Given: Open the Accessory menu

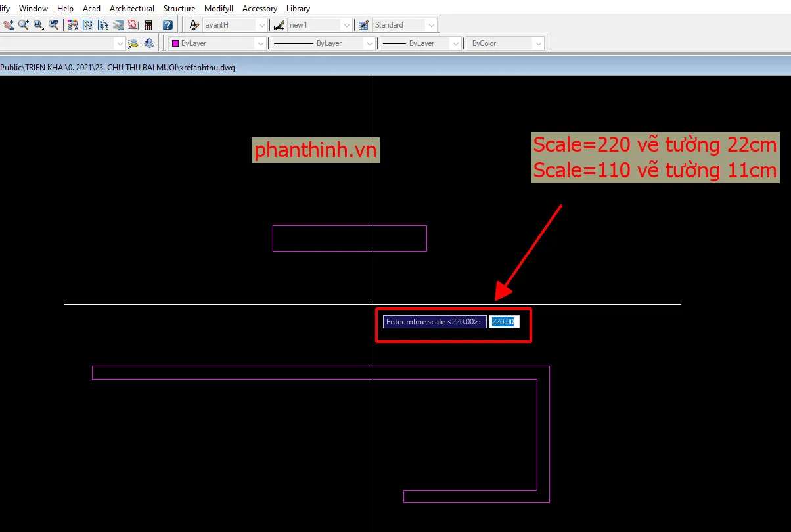Looking at the screenshot, I should click(x=260, y=9).
